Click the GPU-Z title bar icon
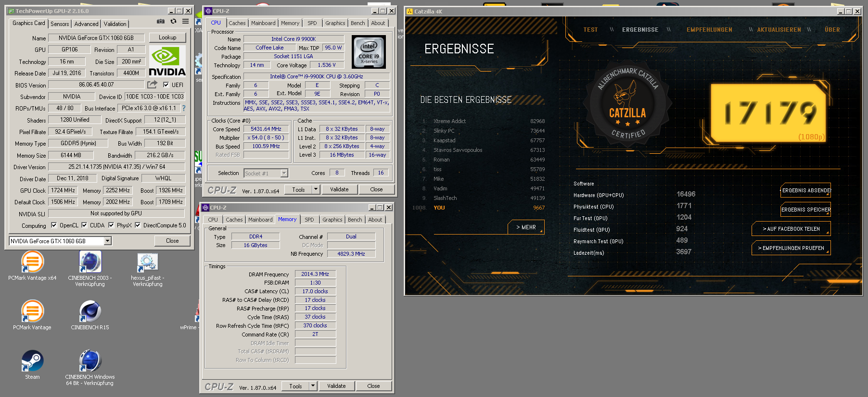 pos(11,11)
